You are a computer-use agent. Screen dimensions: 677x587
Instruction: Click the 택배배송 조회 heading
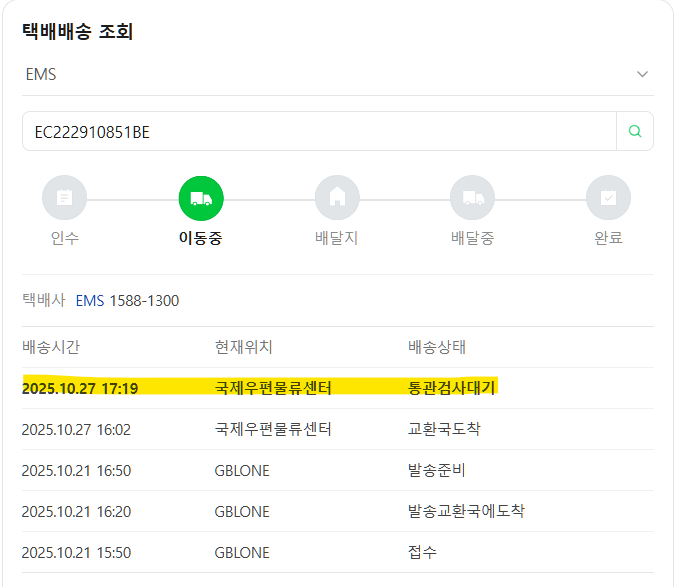click(78, 32)
